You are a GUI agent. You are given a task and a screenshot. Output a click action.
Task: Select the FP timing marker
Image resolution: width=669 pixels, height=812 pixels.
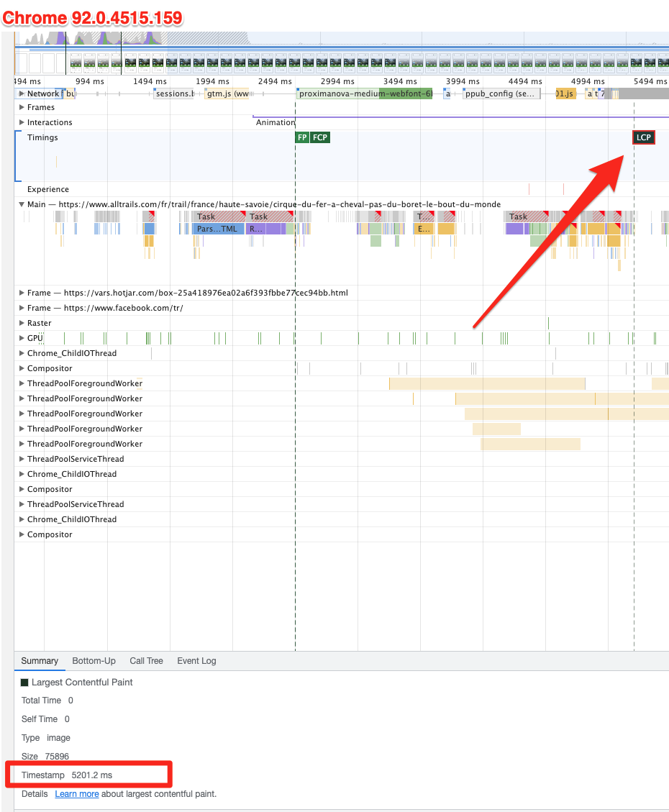[x=302, y=137]
